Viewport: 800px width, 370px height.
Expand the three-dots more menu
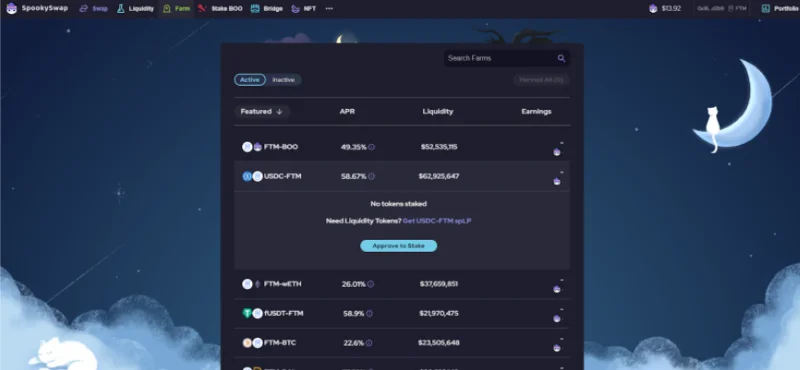coord(330,9)
